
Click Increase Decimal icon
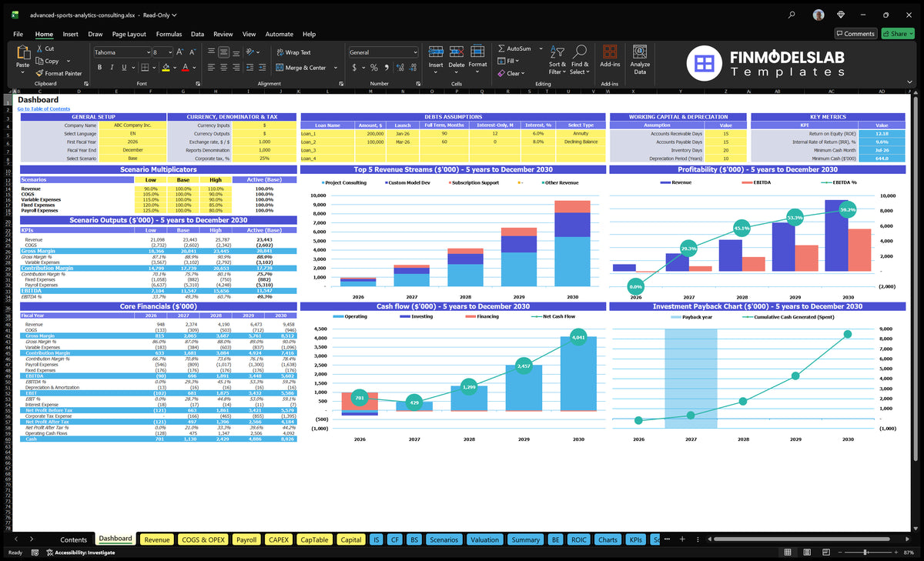pyautogui.click(x=400, y=68)
